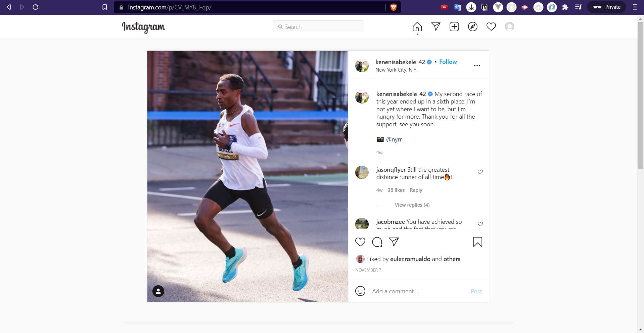
Task: Click the Post comment button
Action: coord(476,291)
